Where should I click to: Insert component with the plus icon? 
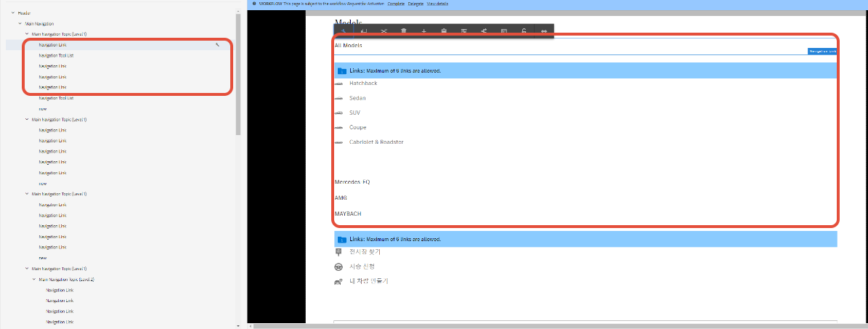(x=423, y=31)
